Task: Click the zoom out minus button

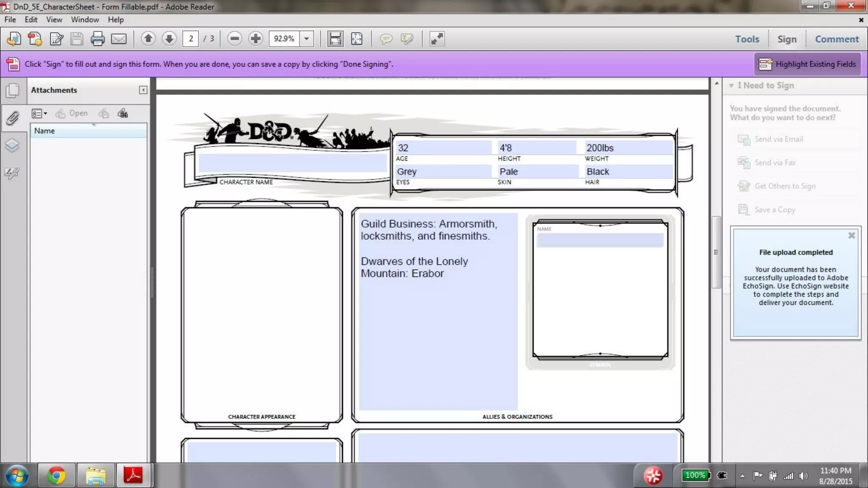Action: (234, 39)
